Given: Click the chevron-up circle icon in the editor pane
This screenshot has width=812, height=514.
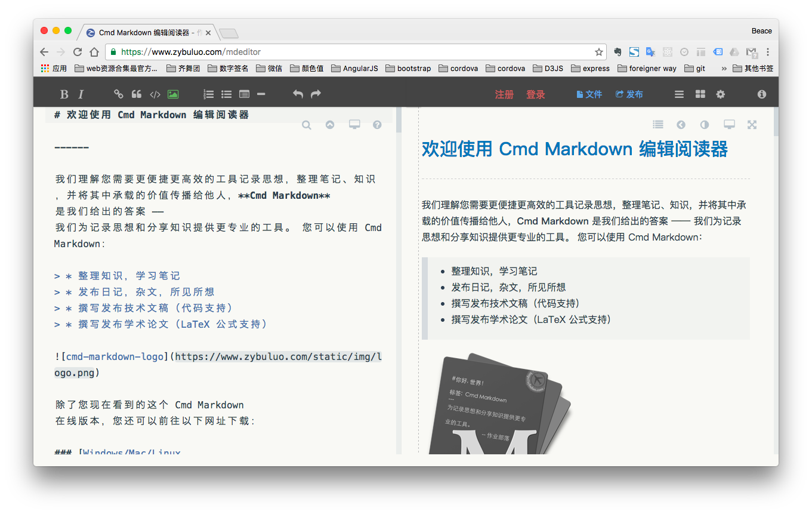Looking at the screenshot, I should coord(330,125).
